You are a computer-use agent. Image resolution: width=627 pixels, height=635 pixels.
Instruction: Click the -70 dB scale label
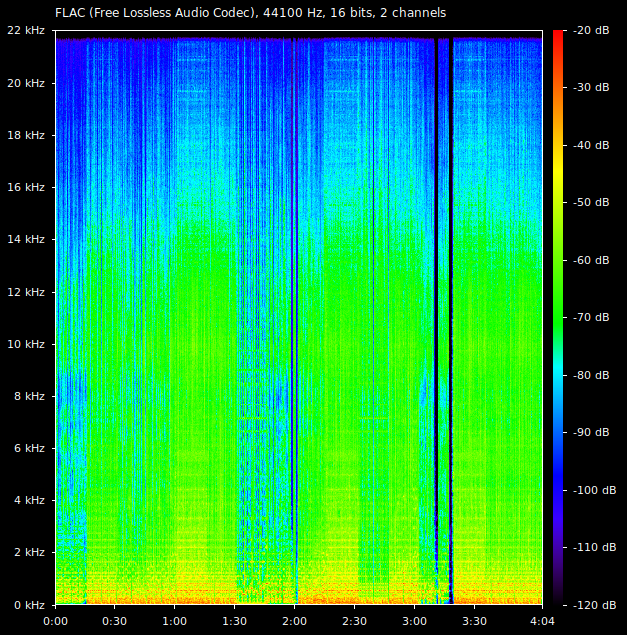(591, 318)
